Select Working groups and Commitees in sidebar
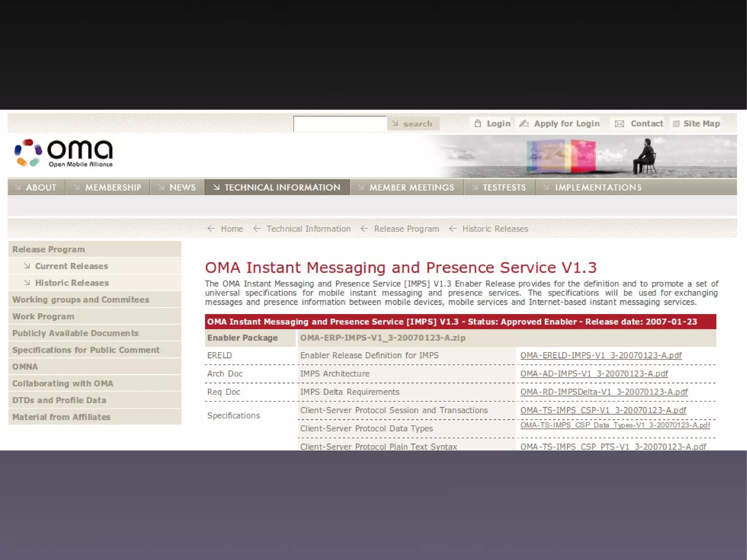Screen dimensions: 747x560 pos(81,300)
